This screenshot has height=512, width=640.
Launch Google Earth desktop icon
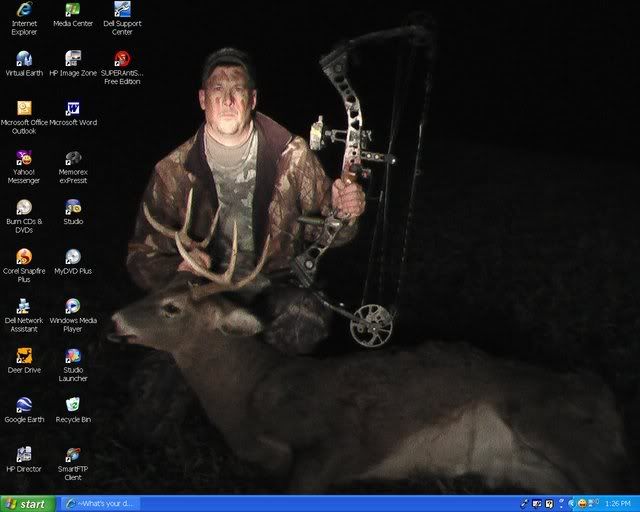tap(24, 410)
